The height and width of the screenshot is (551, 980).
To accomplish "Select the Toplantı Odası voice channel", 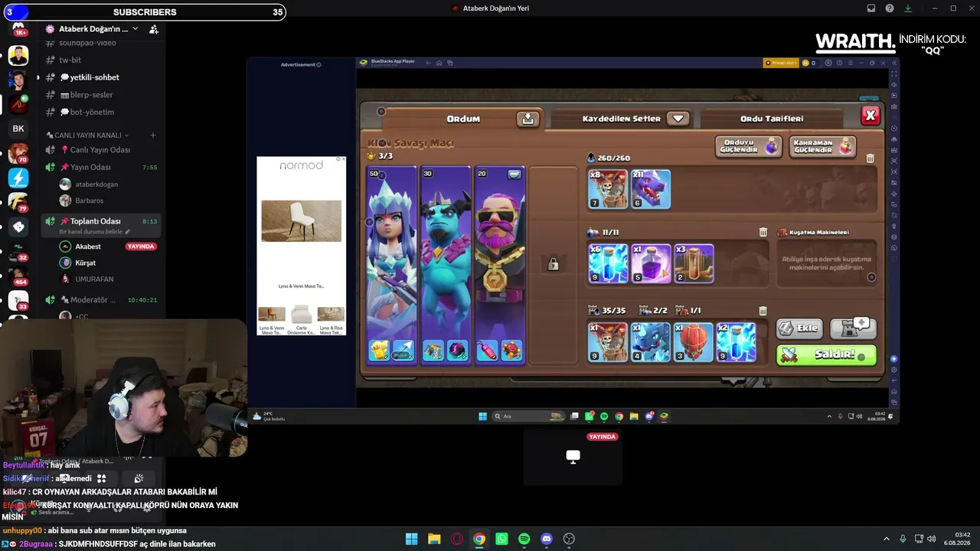I will coord(101,221).
